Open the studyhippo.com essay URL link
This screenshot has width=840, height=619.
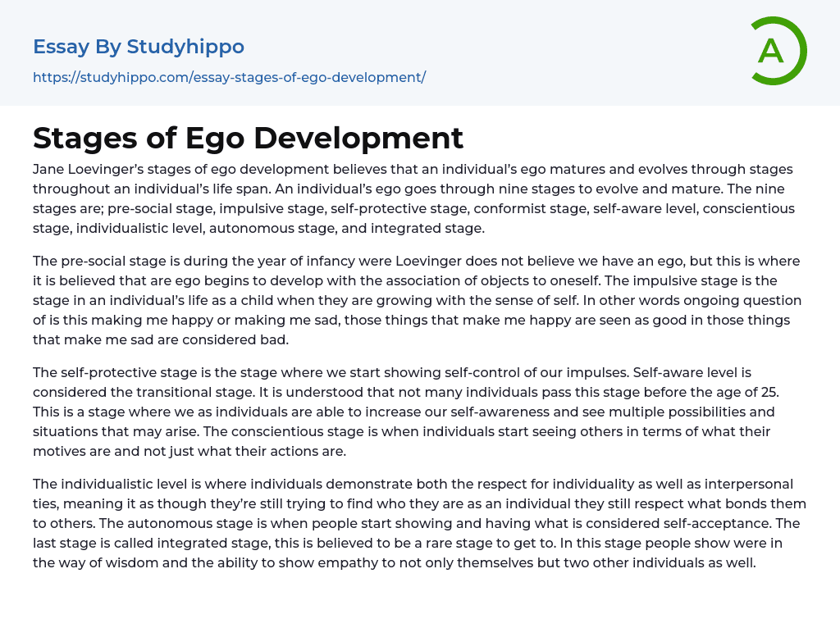(x=229, y=77)
